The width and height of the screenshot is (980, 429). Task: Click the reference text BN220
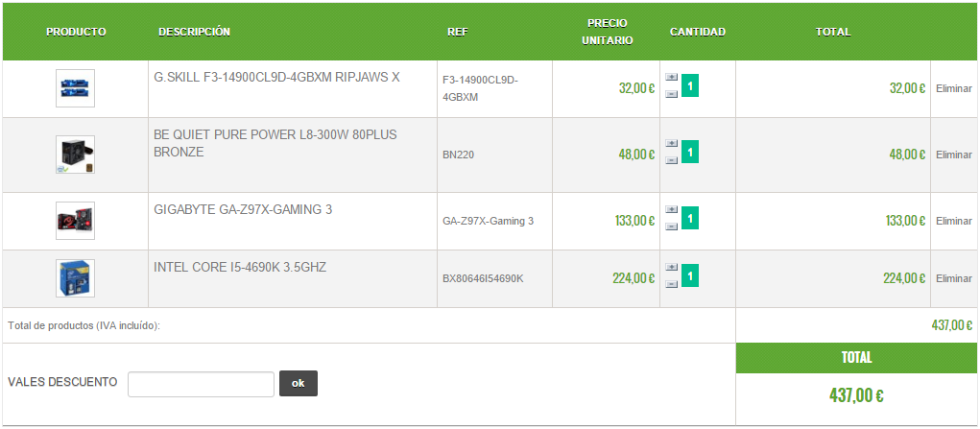click(458, 155)
